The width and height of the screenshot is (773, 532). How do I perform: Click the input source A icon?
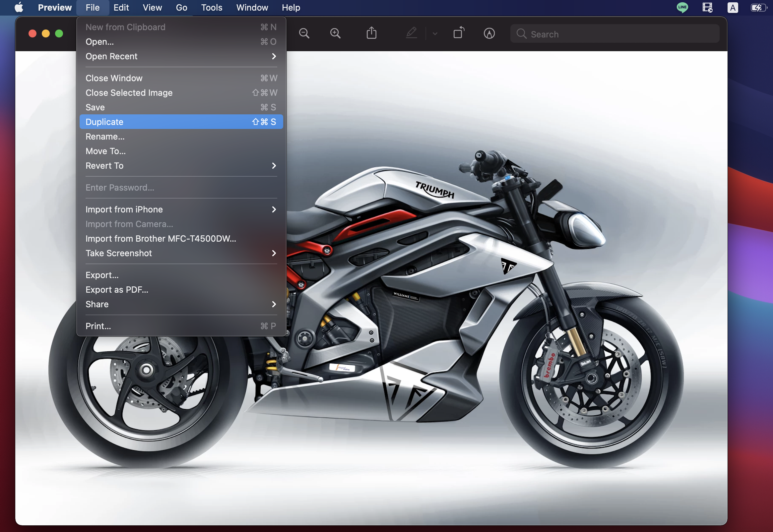(732, 7)
